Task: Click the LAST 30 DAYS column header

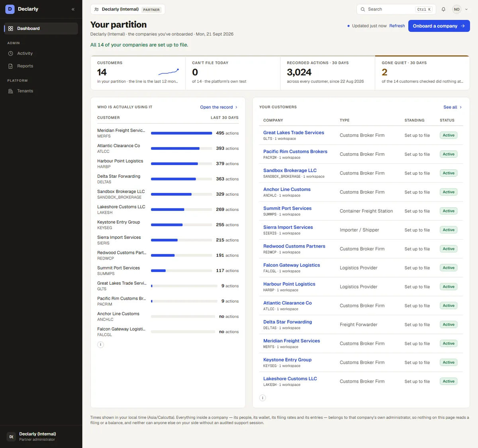Action: 225,118
